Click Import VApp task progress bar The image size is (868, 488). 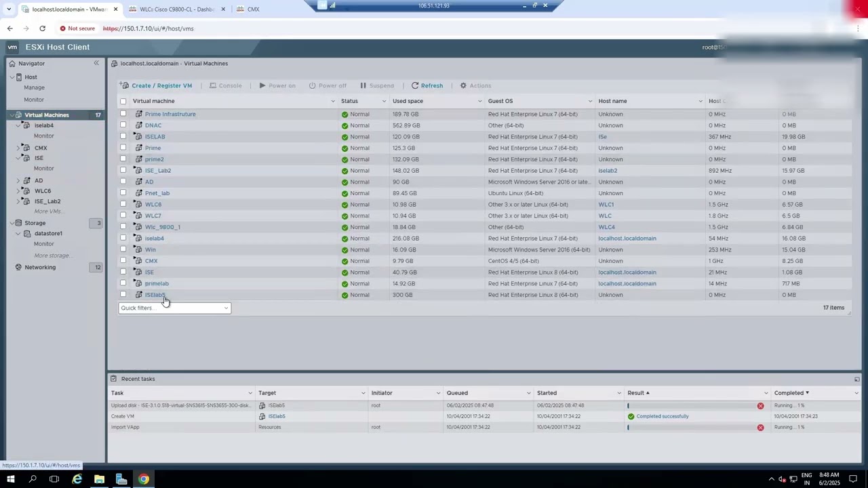690,427
